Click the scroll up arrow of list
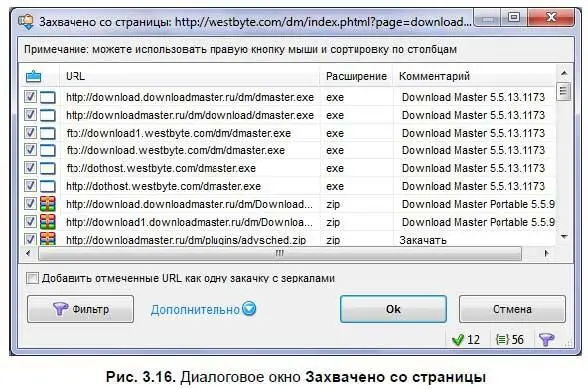This screenshot has height=389, width=588. (563, 73)
